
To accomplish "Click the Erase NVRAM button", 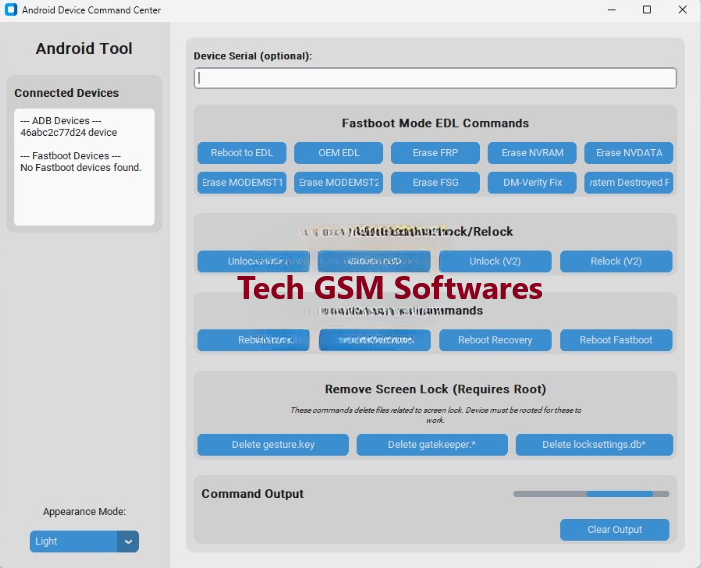I will [532, 153].
